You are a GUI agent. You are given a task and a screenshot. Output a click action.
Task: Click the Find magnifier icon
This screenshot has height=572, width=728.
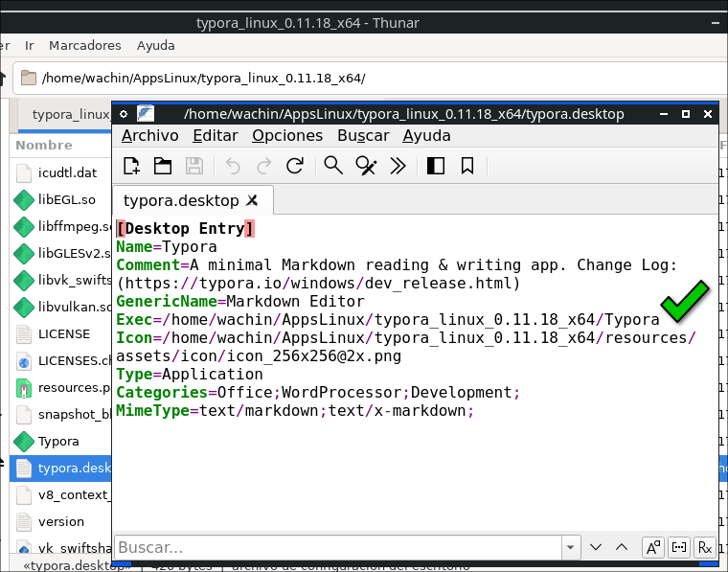point(333,166)
